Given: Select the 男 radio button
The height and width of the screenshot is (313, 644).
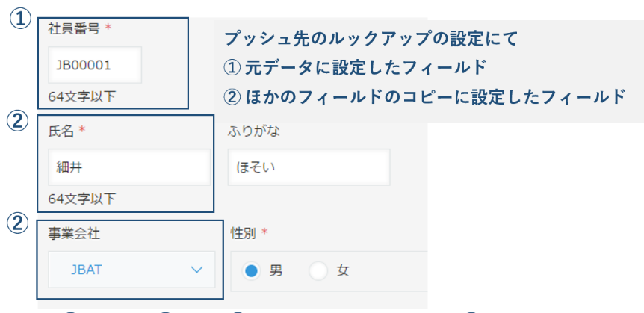Looking at the screenshot, I should coord(251,271).
